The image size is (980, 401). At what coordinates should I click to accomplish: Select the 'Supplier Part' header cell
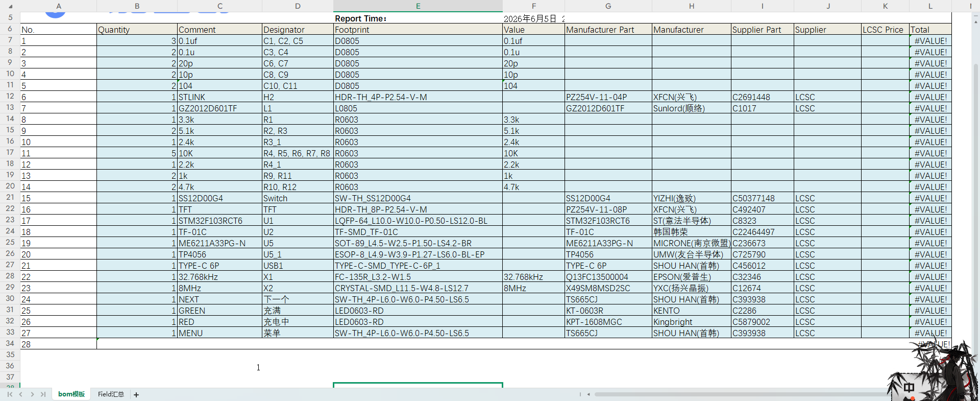pos(763,30)
